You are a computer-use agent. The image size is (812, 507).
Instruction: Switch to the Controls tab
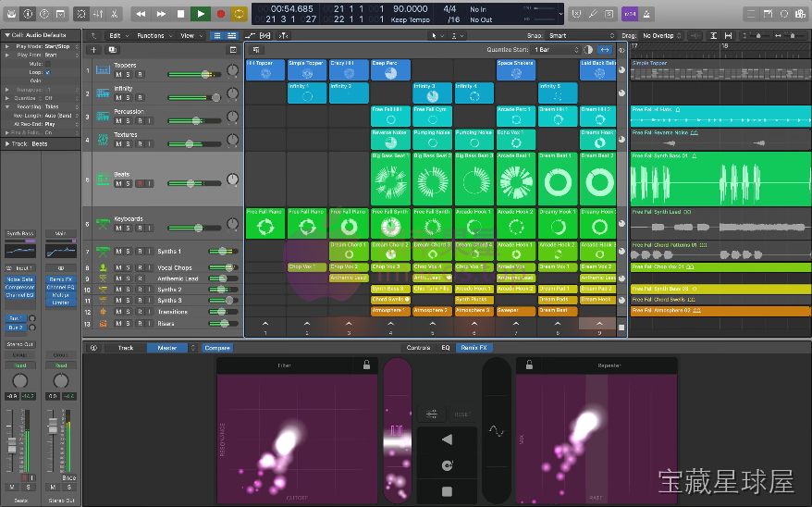coord(418,348)
